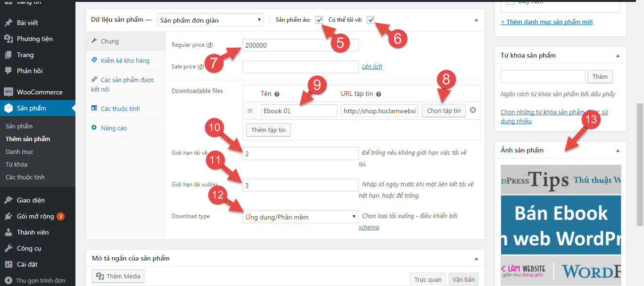The height and width of the screenshot is (286, 644).
Task: Toggle the Sản phẩm ảo checkbox
Action: pos(319,20)
